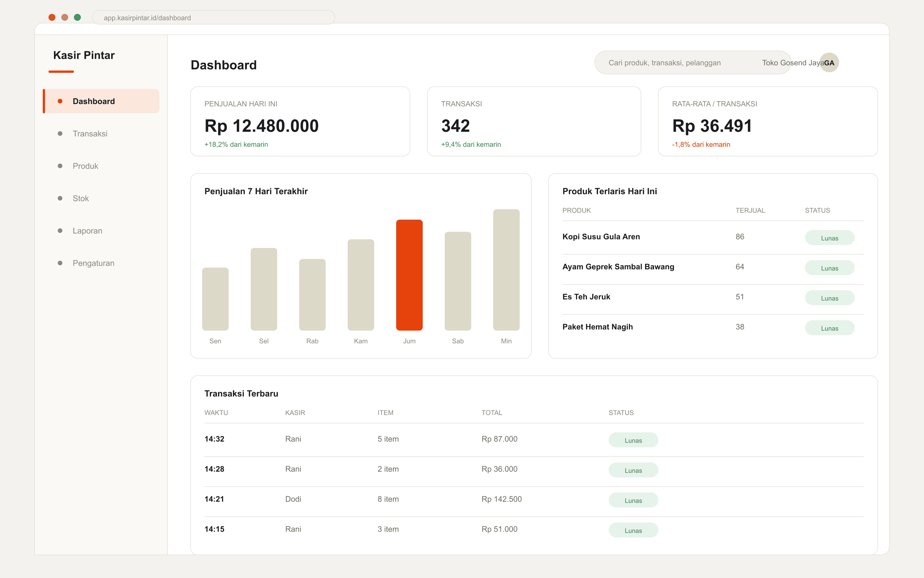Select the highlighted Jum bar
924x578 pixels.
(x=409, y=275)
